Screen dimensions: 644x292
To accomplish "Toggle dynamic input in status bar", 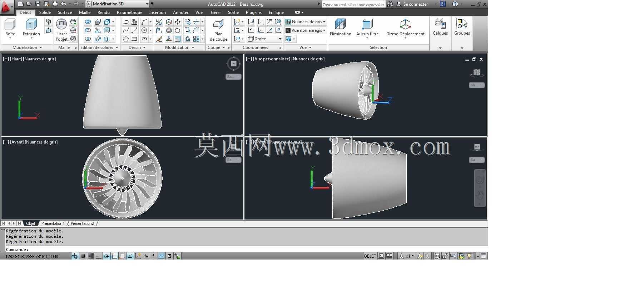I will [146, 256].
